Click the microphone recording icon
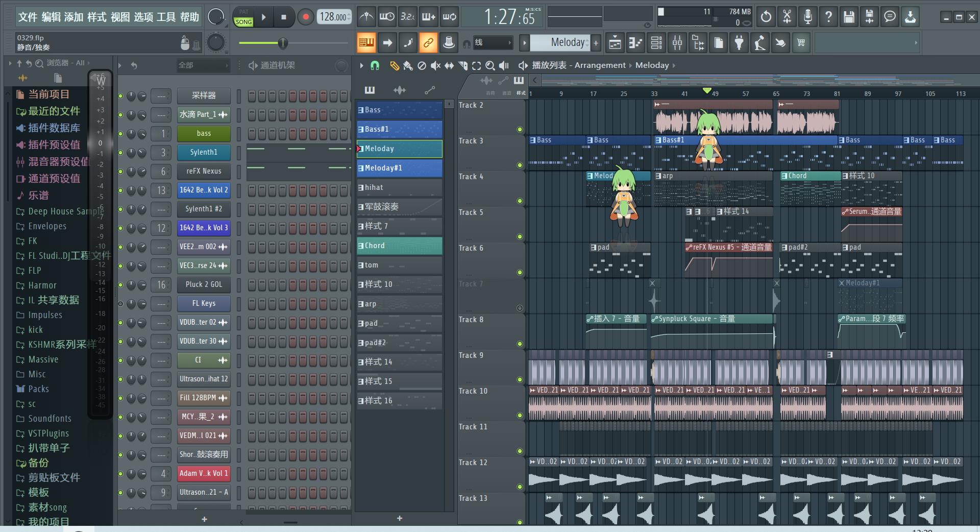Viewport: 980px width, 532px height. (x=807, y=17)
